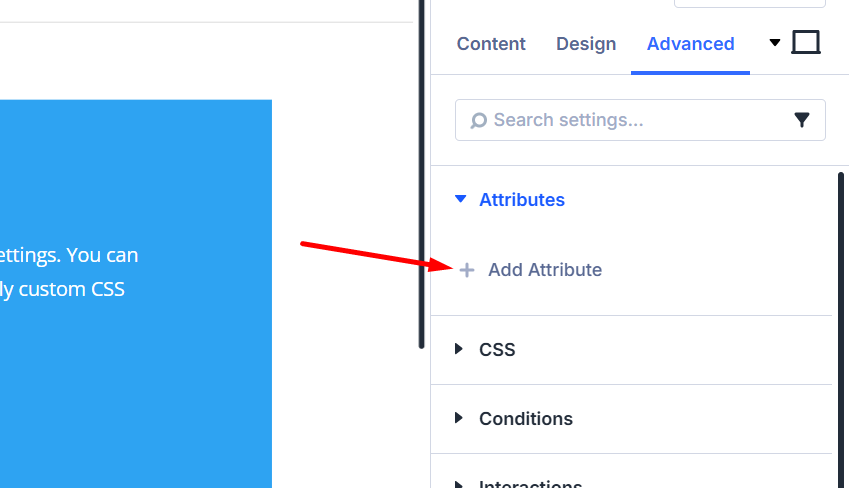The image size is (849, 488).
Task: Click the plus icon beside Add Attribute
Action: click(x=467, y=270)
